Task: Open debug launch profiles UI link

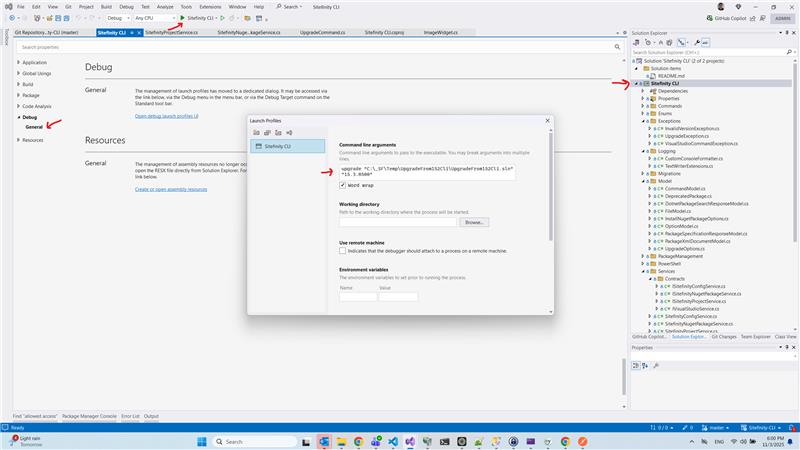Action: (166, 116)
